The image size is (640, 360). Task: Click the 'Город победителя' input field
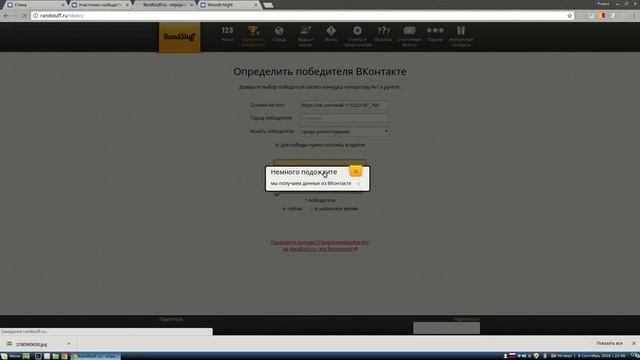click(344, 118)
